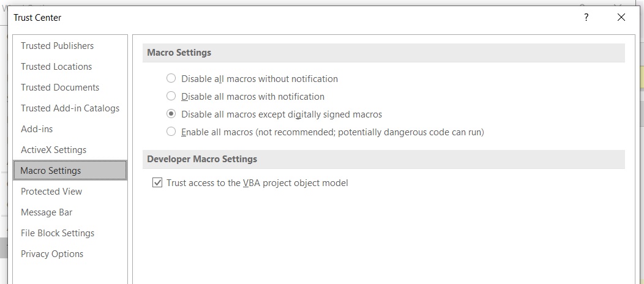Switch to ActiveX Settings
644x284 pixels.
pos(53,150)
